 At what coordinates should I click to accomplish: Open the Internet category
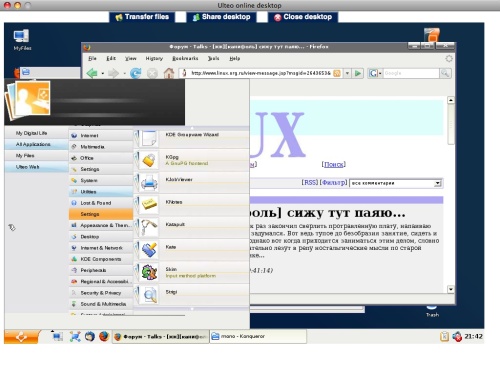(x=101, y=136)
